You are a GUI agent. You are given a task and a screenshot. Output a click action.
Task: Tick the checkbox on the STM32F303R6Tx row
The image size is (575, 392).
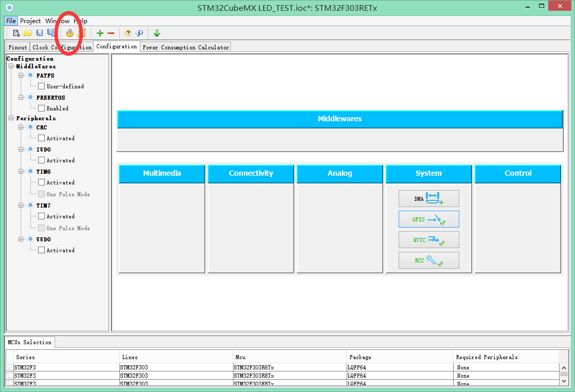click(x=10, y=367)
